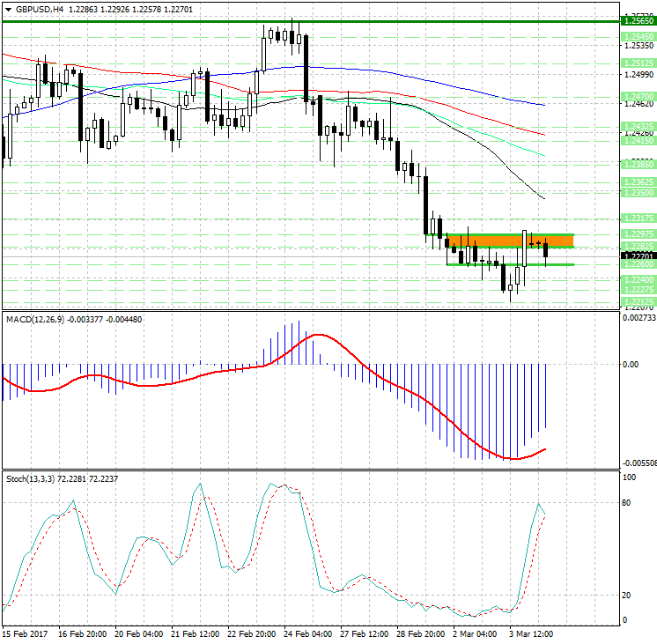Click the 1.22400 price level label
This screenshot has height=644, width=657.
coord(639,279)
